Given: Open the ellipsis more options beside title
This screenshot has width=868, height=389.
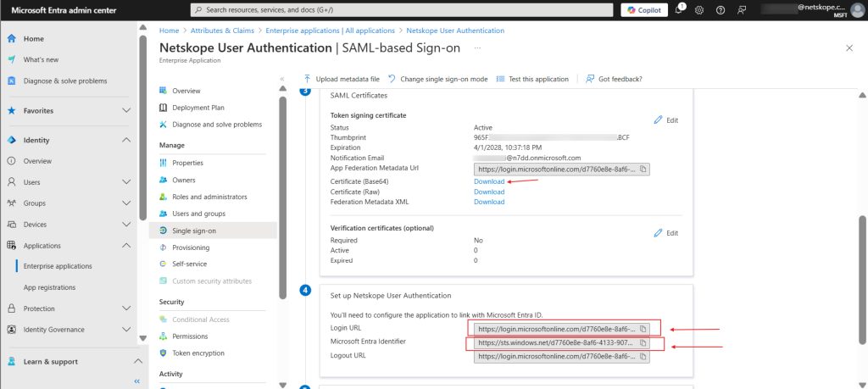Looking at the screenshot, I should click(x=477, y=48).
